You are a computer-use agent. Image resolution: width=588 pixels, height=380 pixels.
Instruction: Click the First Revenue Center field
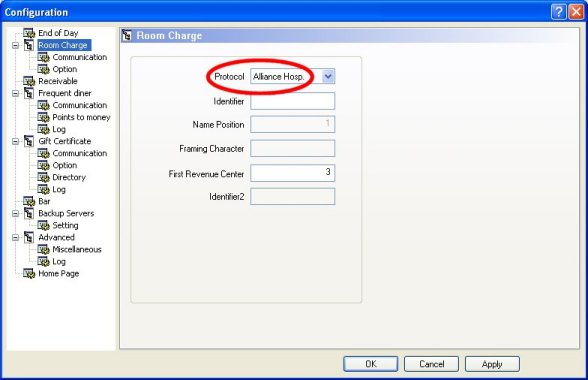pos(292,173)
